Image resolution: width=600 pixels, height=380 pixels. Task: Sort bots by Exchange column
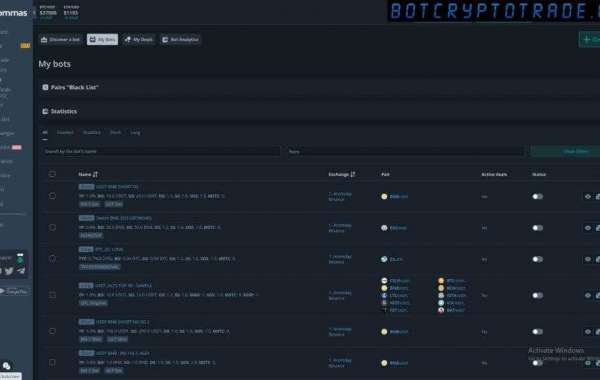pos(342,174)
